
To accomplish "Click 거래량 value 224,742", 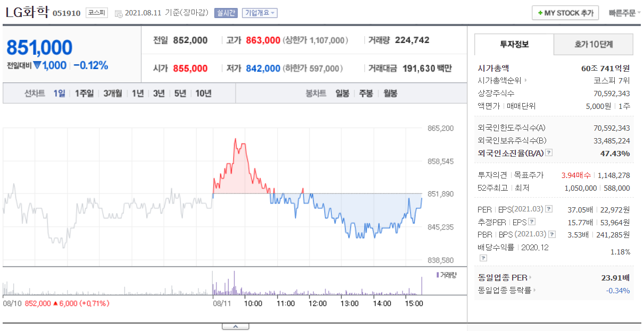I will pyautogui.click(x=412, y=40).
